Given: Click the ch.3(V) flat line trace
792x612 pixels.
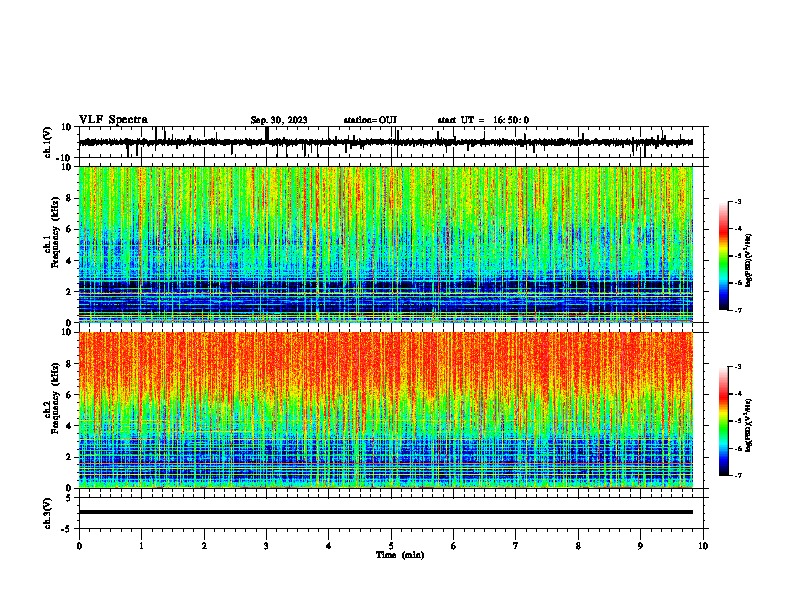Looking at the screenshot, I should (x=386, y=512).
